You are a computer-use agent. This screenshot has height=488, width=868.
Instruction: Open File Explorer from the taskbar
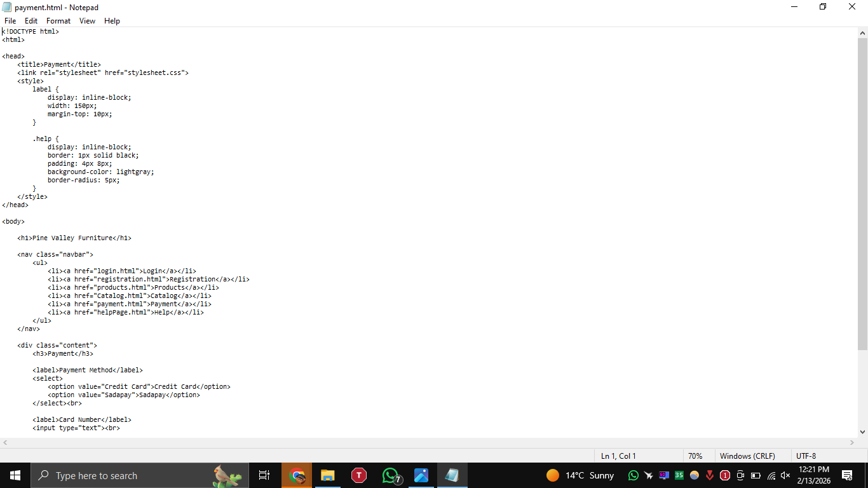327,475
